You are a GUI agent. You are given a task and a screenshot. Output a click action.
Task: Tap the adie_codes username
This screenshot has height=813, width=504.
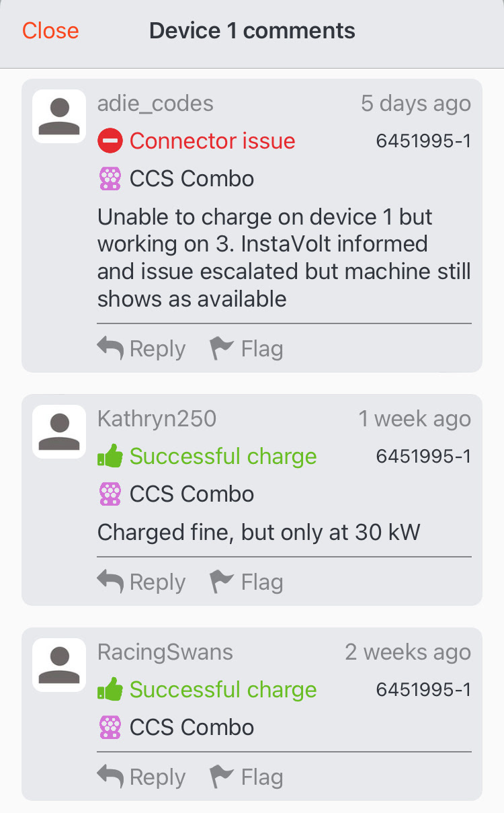click(155, 104)
